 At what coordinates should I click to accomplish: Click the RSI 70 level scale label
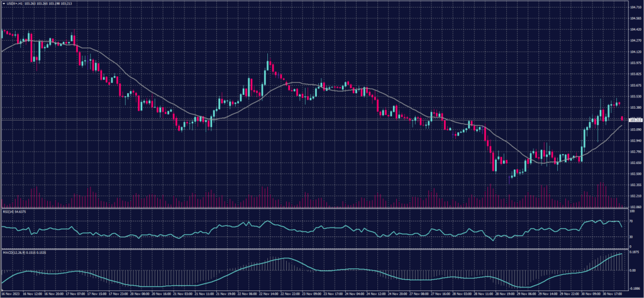[631, 222]
